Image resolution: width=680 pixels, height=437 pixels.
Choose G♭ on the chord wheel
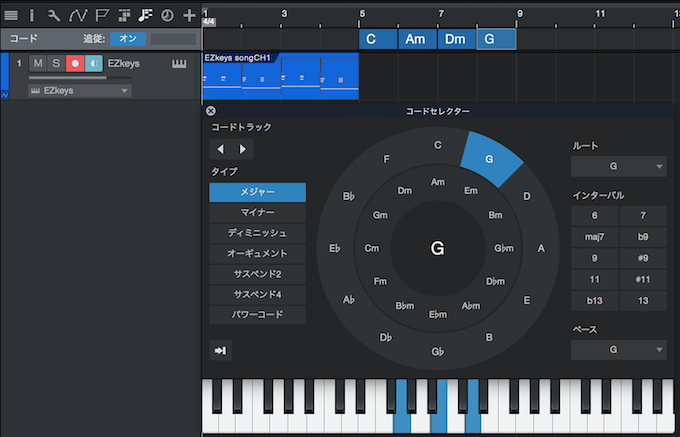pyautogui.click(x=438, y=352)
